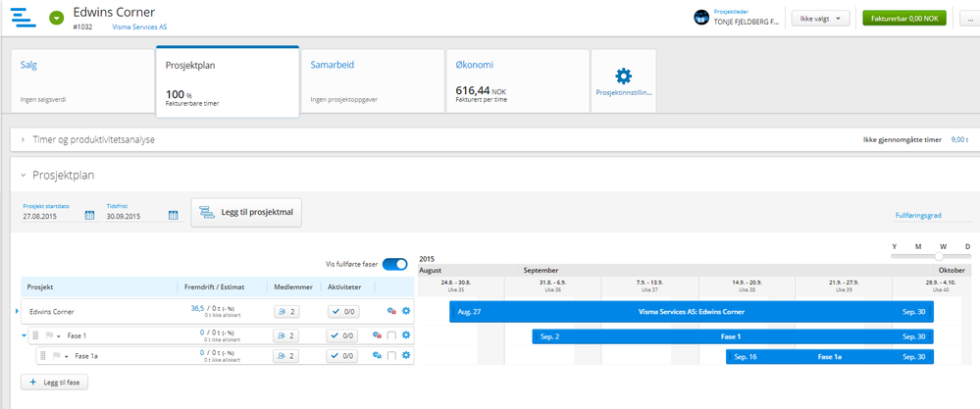Click the Edwins Corner Gantt bar
This screenshot has width=980, height=409.
point(692,311)
